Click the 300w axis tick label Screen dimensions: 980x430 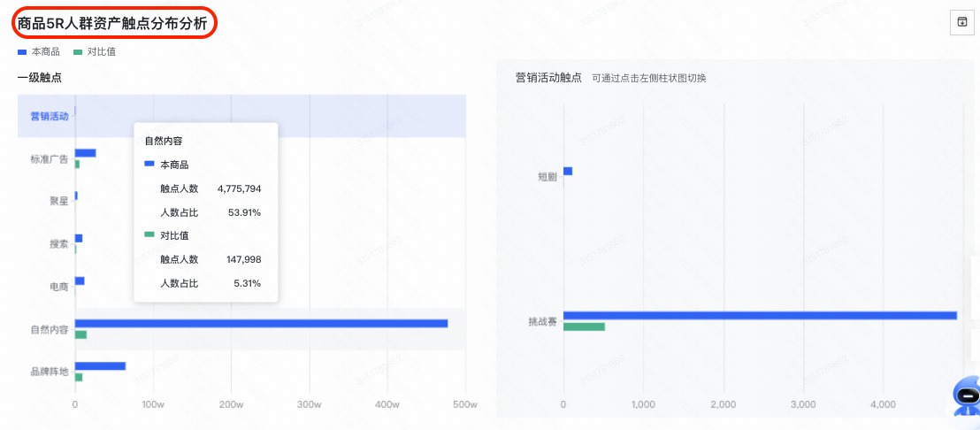tap(309, 404)
